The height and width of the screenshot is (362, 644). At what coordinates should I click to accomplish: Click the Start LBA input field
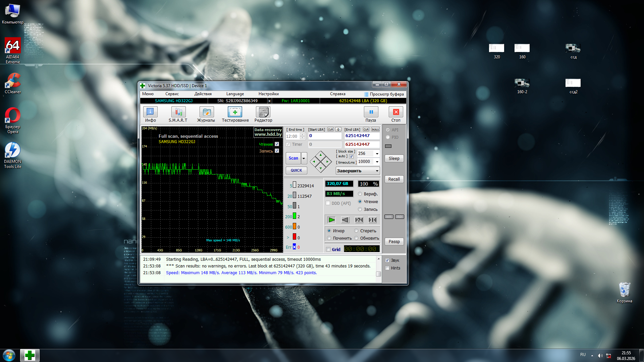pos(324,136)
